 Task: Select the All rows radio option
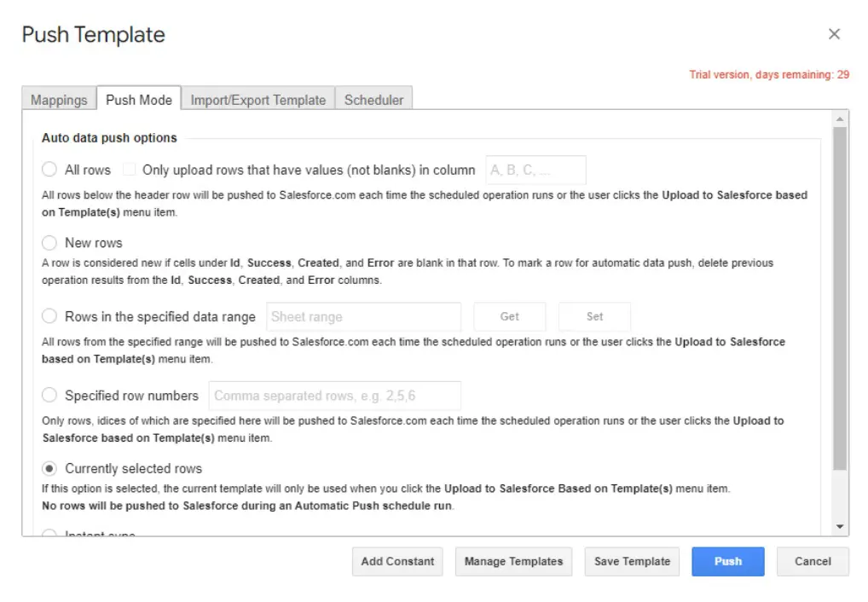tap(50, 170)
